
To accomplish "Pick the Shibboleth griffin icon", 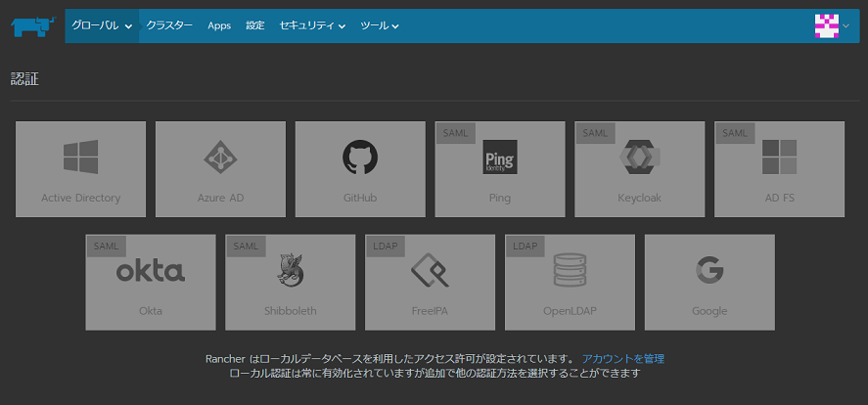I will pos(290,269).
